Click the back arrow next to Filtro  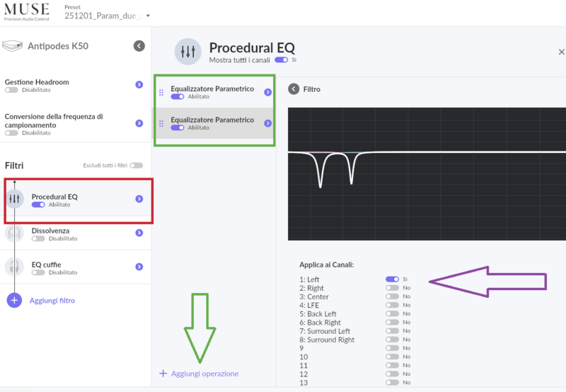[294, 89]
